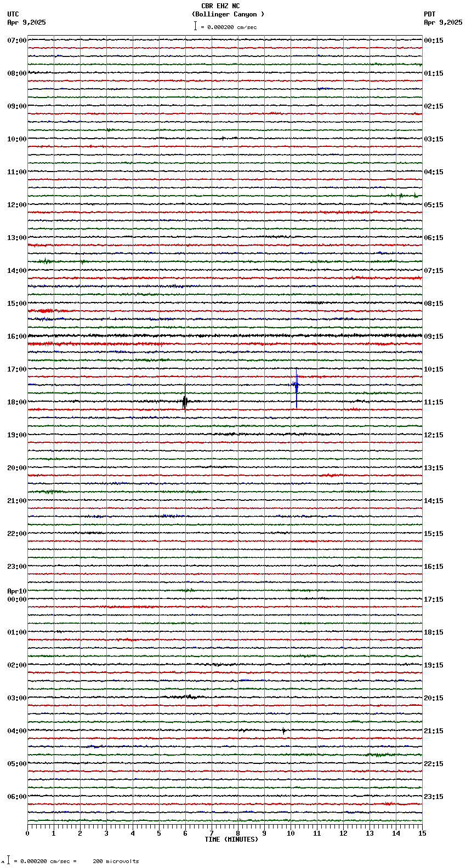Click the '22:00' UTC time label
The height and width of the screenshot is (868, 466).
[17, 534]
